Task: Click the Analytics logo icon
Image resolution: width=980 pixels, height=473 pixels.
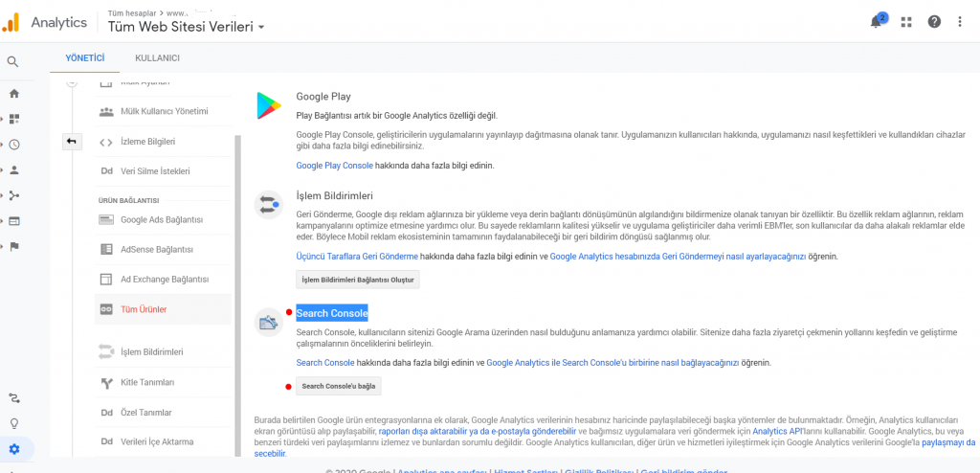Action: pyautogui.click(x=10, y=23)
